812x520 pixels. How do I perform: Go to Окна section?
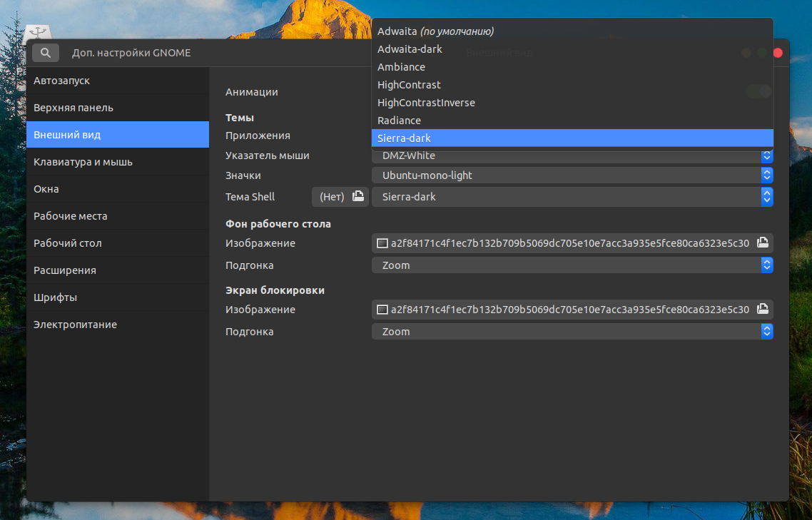click(118, 189)
